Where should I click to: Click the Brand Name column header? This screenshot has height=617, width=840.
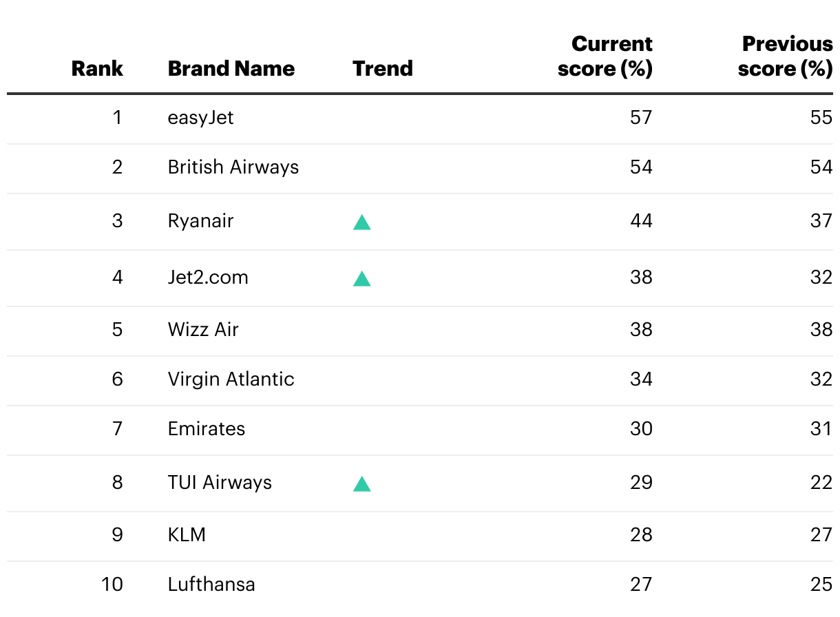pos(231,69)
